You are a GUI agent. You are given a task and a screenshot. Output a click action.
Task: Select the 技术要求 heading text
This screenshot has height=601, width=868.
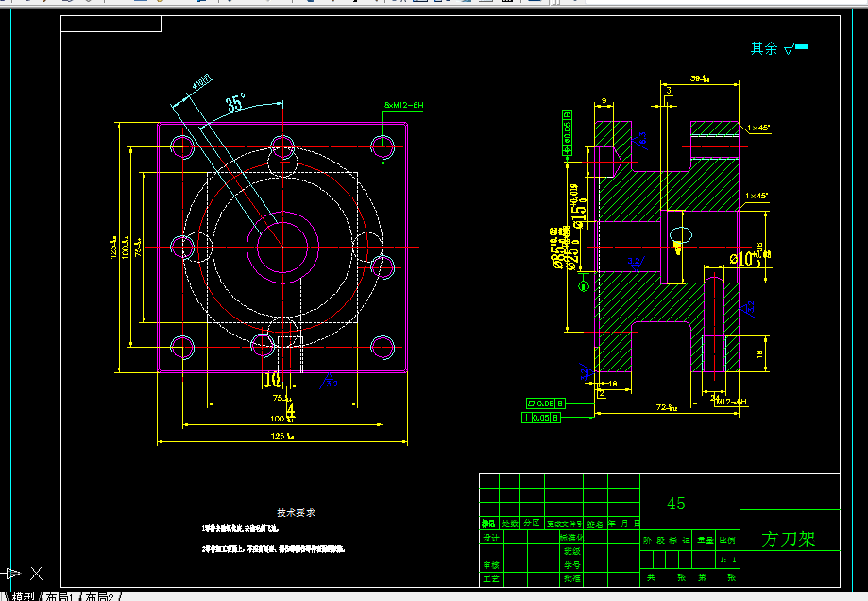click(297, 513)
